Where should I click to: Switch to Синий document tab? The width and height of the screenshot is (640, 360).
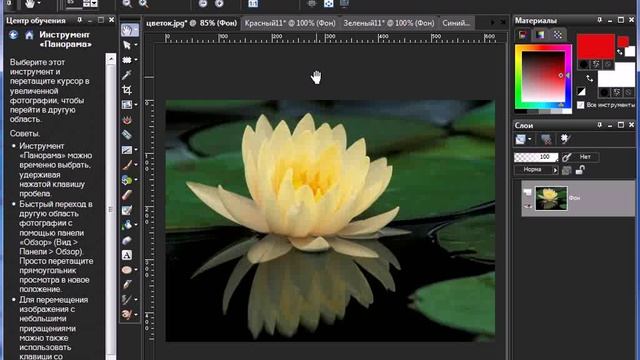[x=456, y=23]
